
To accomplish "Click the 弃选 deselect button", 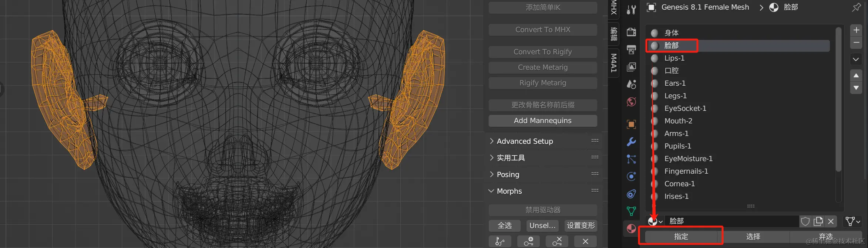I will pyautogui.click(x=825, y=237).
